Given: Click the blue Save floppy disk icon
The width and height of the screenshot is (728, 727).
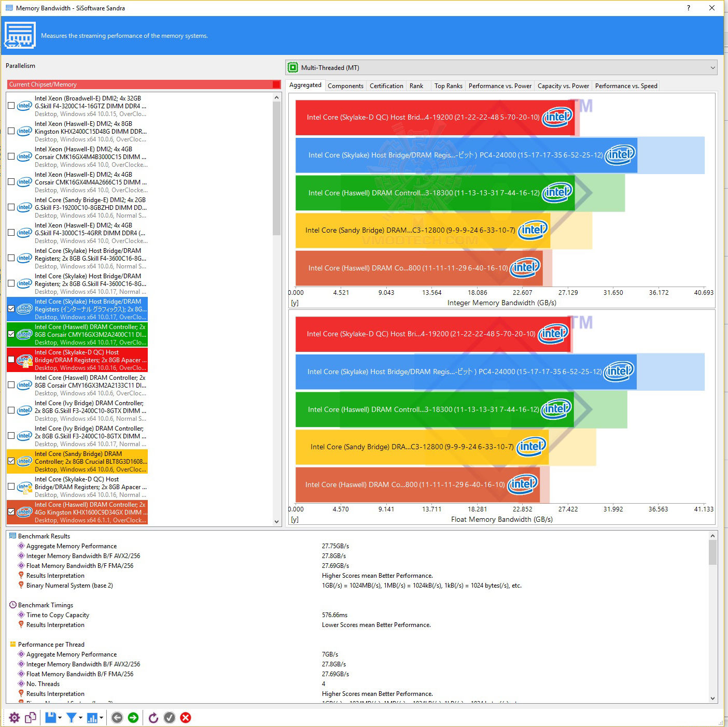Looking at the screenshot, I should tap(50, 718).
